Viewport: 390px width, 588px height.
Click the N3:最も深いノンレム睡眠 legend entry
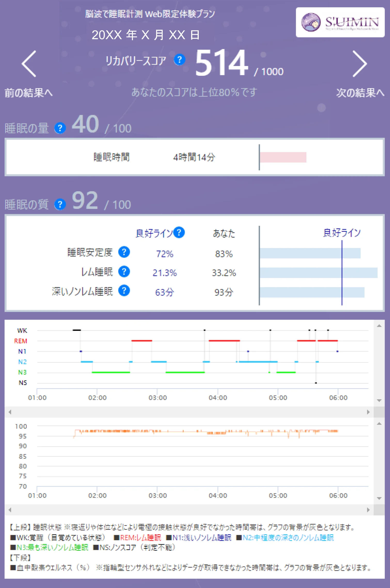(x=49, y=547)
